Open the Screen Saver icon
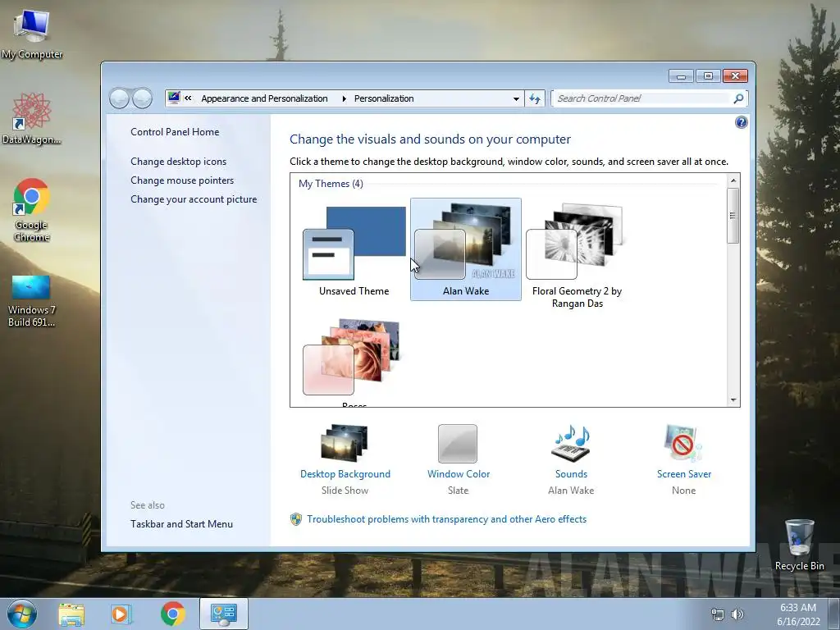 (x=683, y=443)
